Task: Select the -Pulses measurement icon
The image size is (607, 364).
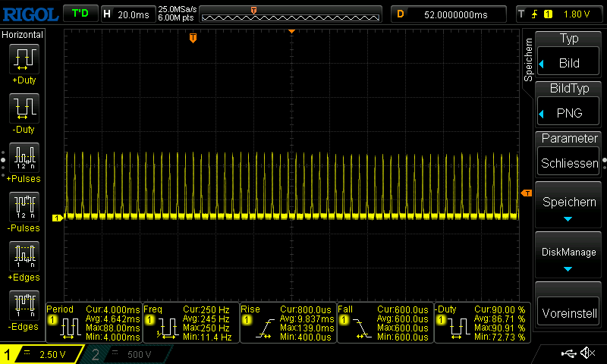Action: click(x=24, y=206)
